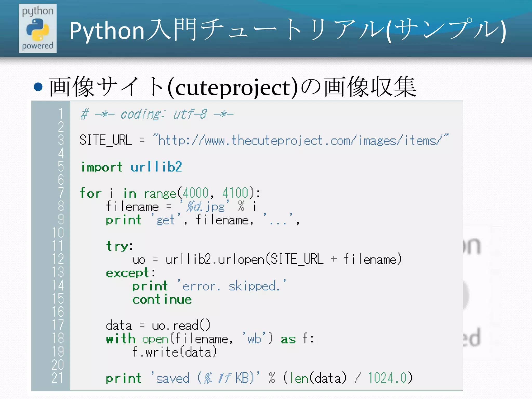Click the SITE_URL variable name
532x399 pixels.
click(105, 141)
